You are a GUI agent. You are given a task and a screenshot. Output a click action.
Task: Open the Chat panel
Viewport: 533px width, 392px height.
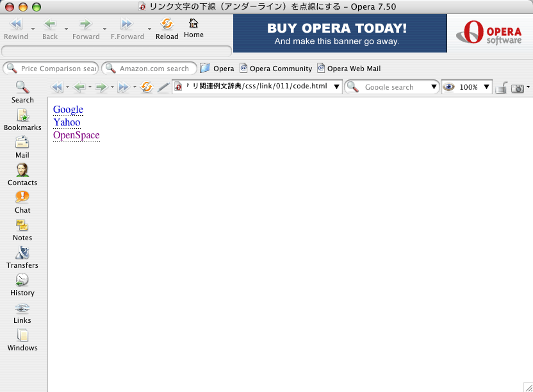click(x=22, y=202)
